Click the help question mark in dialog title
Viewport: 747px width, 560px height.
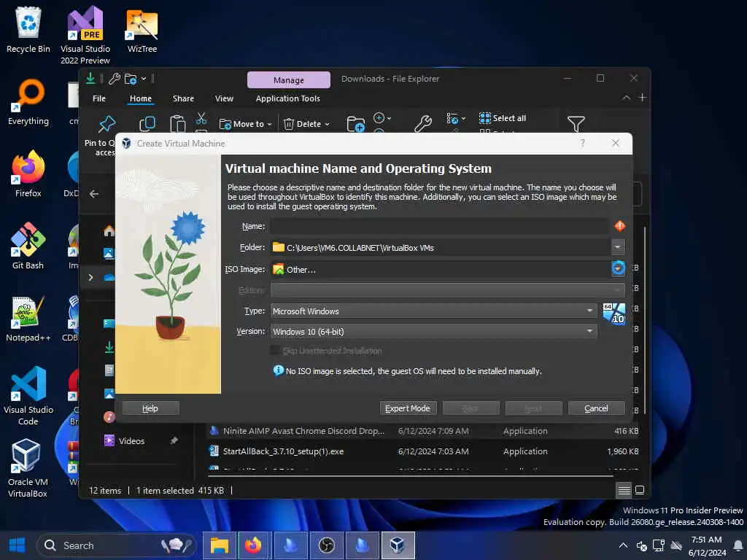(582, 144)
